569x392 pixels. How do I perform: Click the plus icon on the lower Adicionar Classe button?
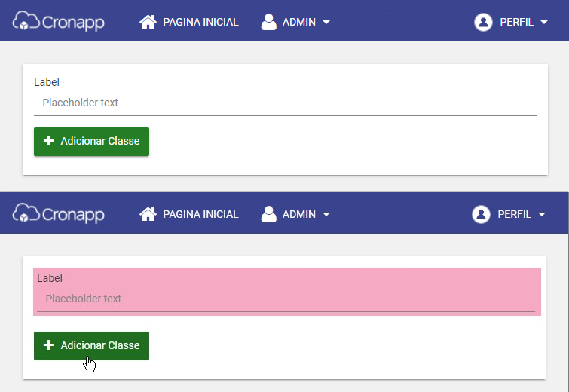pos(49,345)
